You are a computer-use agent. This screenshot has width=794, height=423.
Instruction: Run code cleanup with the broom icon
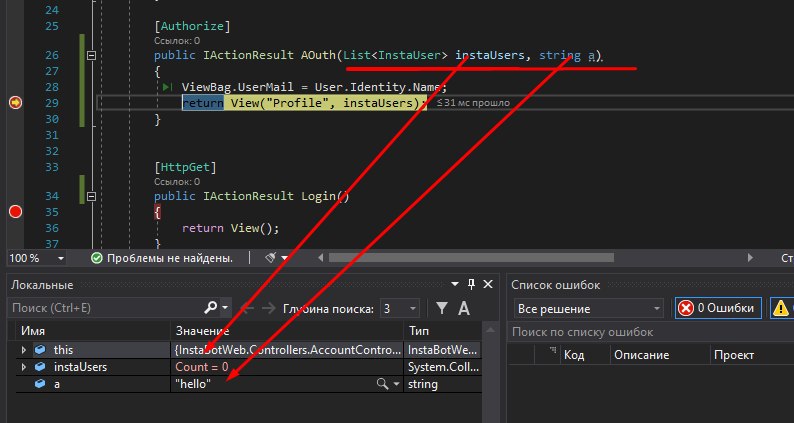pyautogui.click(x=270, y=258)
